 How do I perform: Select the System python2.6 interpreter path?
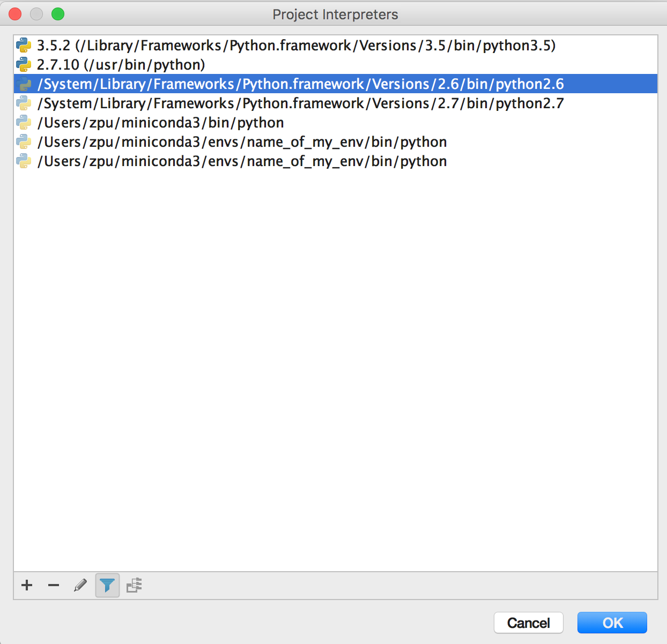[336, 84]
